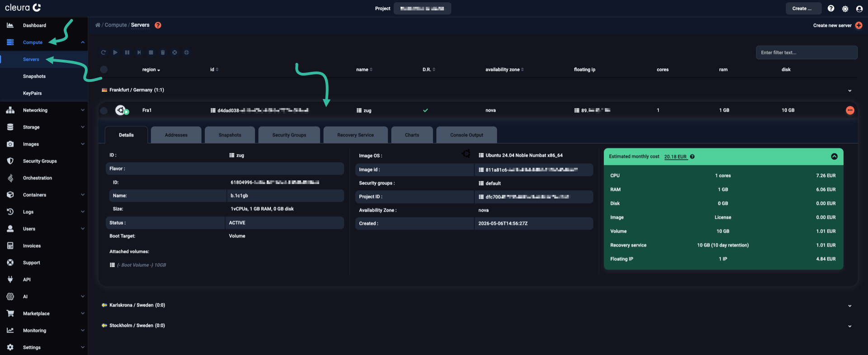The height and width of the screenshot is (355, 868).
Task: Select the Fra1 server row checkbox
Action: coord(104,110)
